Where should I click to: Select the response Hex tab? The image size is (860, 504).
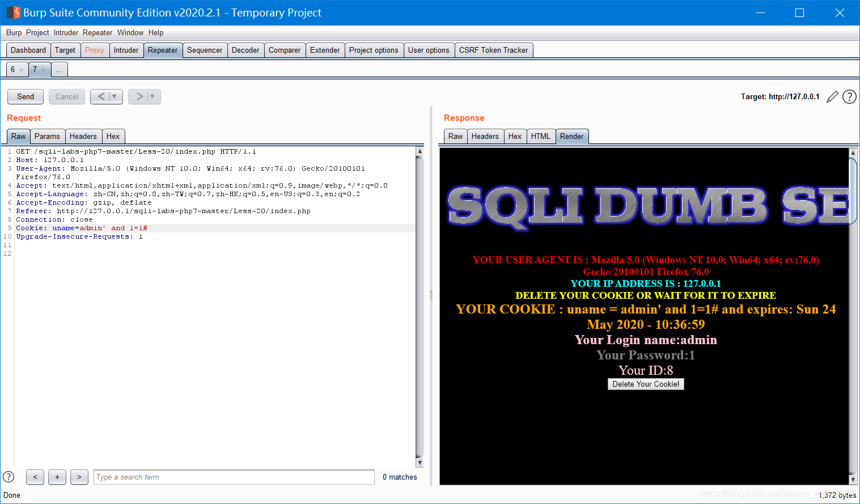tap(515, 136)
